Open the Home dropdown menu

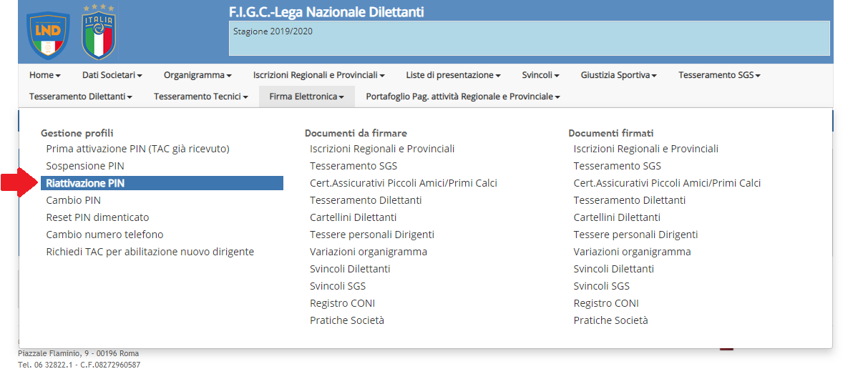[44, 75]
